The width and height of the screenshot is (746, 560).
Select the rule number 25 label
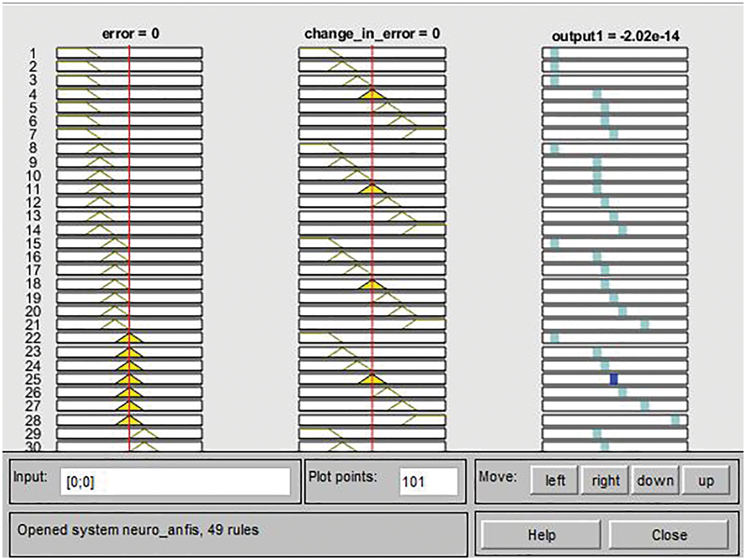coord(33,379)
